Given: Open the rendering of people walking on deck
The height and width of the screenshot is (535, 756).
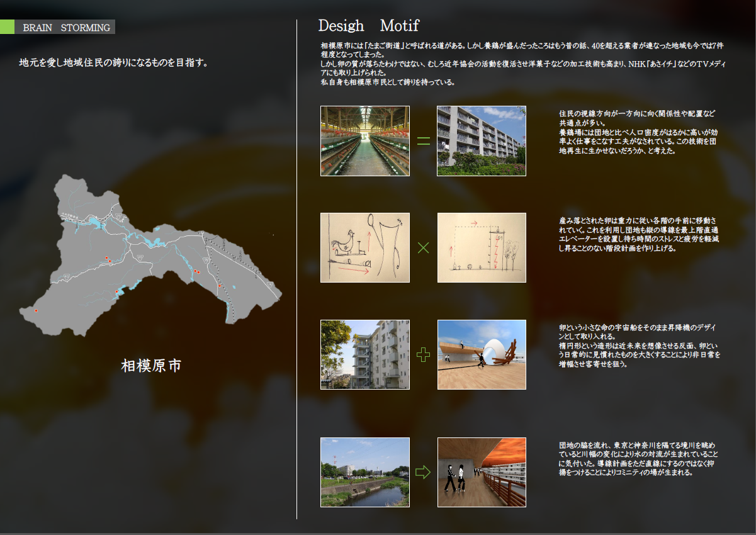Looking at the screenshot, I should 482,472.
